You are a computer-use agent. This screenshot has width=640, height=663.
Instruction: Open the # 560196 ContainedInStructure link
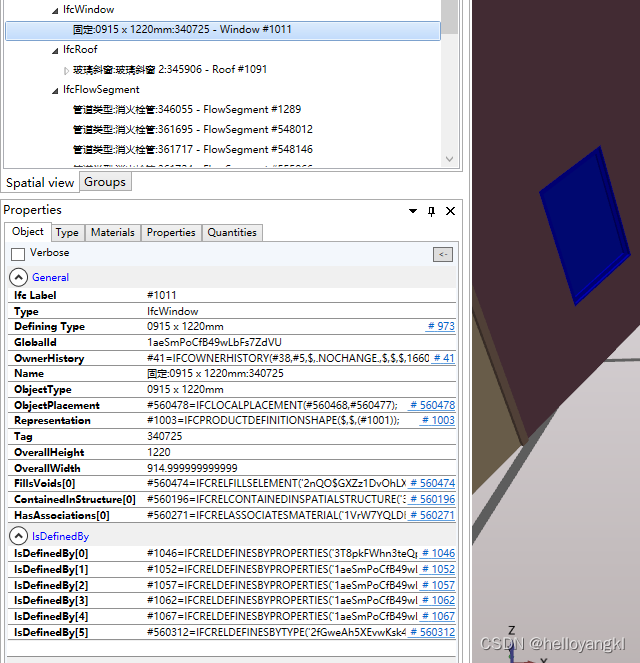tap(432, 499)
